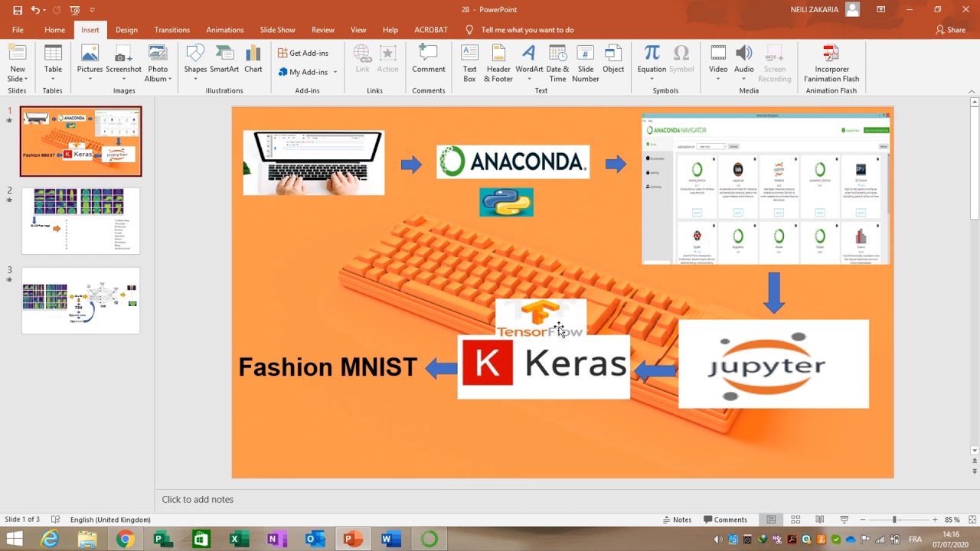Click Zoom in plus button
This screenshot has height=551, width=980.
coord(934,520)
